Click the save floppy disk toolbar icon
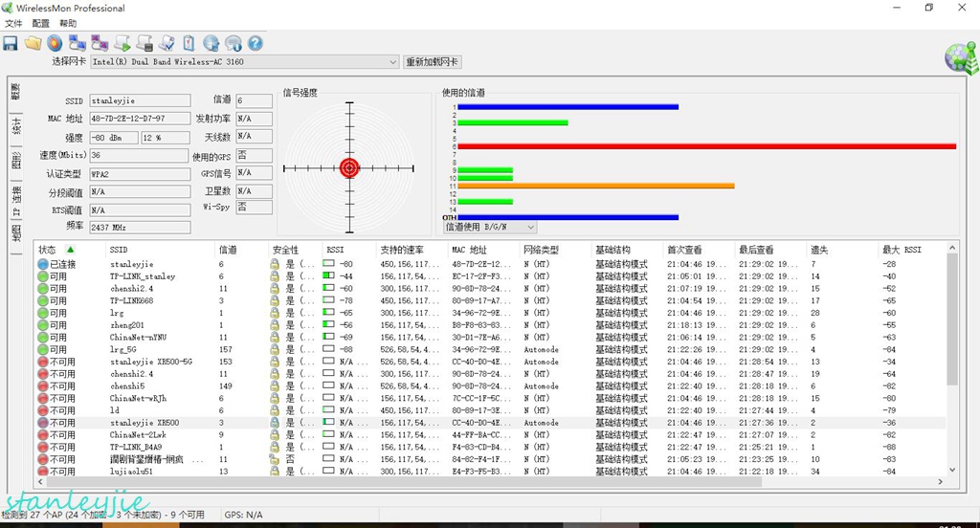 pyautogui.click(x=11, y=43)
